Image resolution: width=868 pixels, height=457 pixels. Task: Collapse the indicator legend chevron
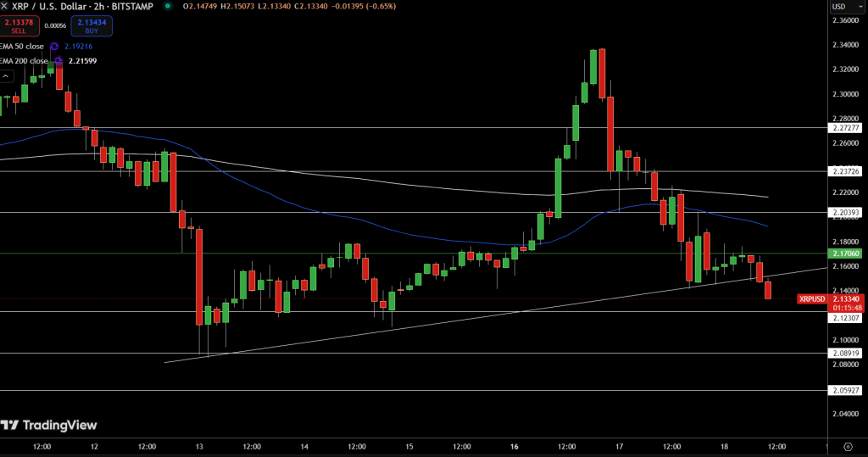(x=6, y=76)
